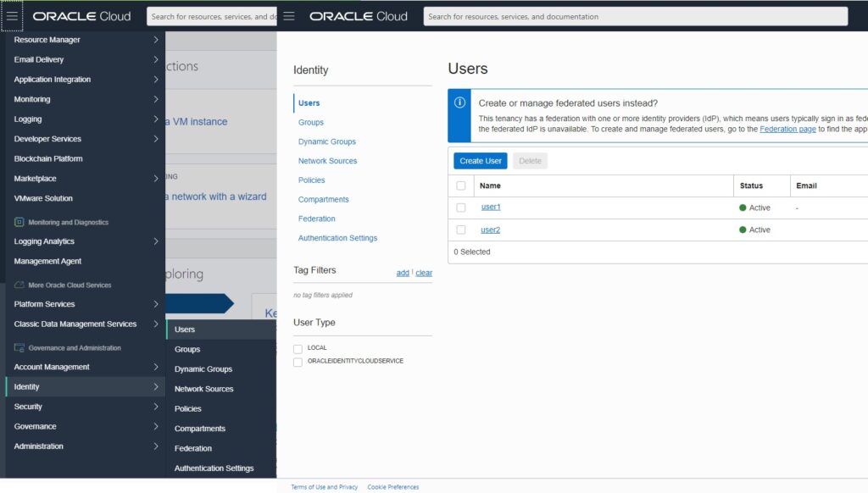The image size is (868, 493).
Task: Select the checkbox for user1 row
Action: point(460,208)
